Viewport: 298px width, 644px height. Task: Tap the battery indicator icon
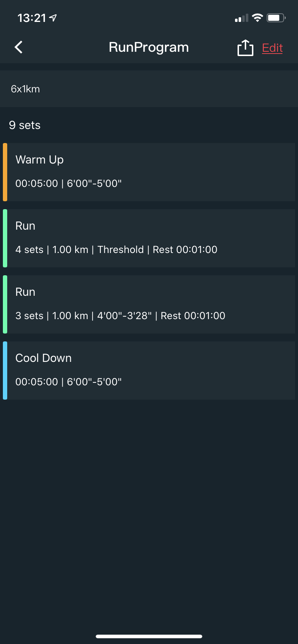(x=276, y=18)
